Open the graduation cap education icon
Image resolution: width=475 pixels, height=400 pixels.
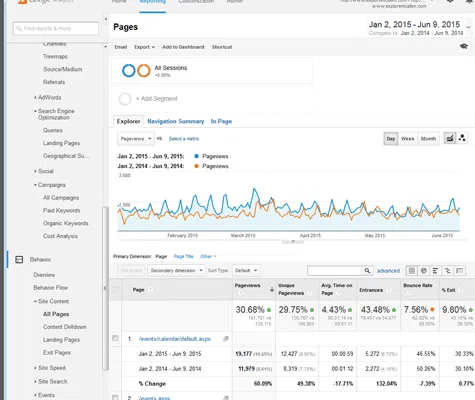click(464, 46)
